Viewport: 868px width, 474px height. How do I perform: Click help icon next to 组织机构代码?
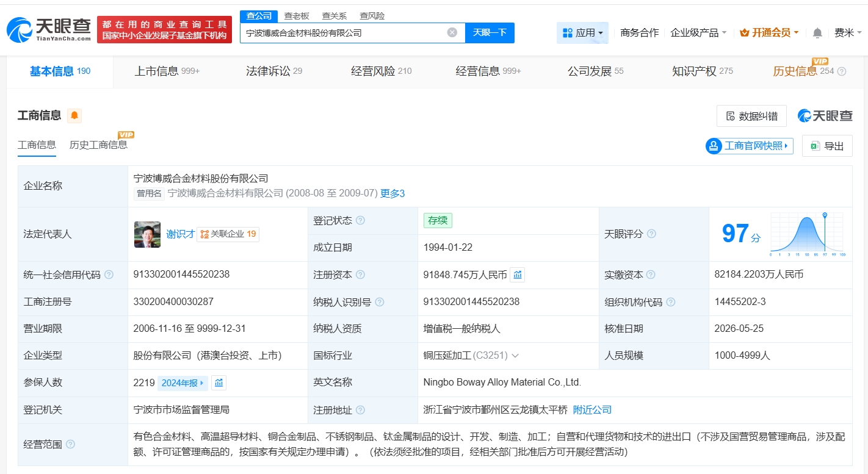tap(671, 302)
